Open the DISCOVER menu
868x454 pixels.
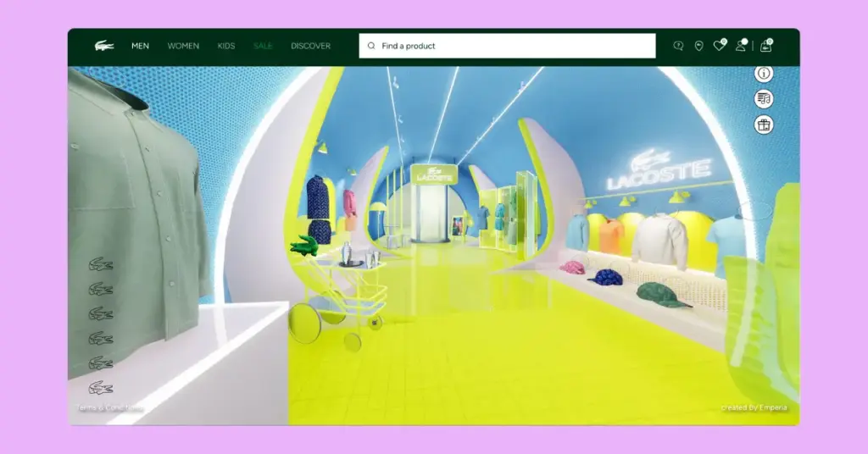click(310, 46)
